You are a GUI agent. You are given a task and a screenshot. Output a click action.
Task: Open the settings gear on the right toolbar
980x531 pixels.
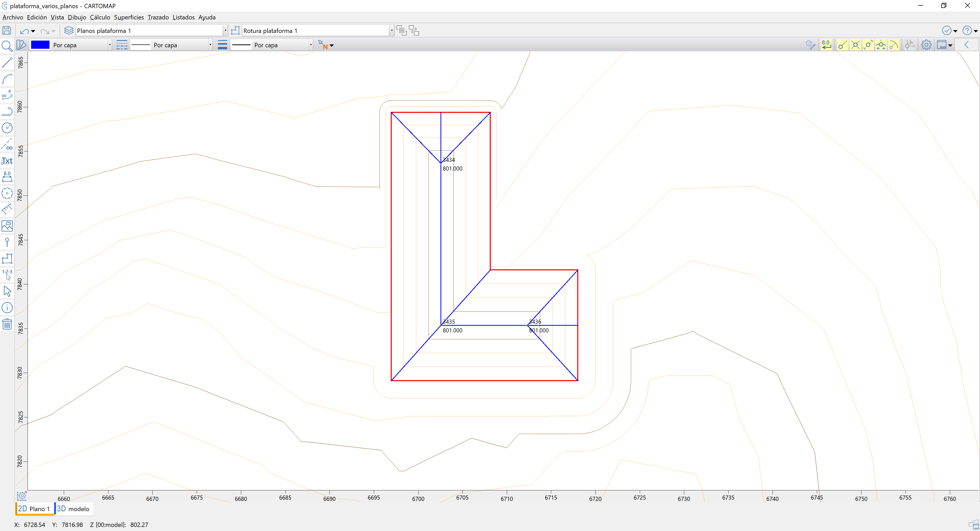[926, 44]
